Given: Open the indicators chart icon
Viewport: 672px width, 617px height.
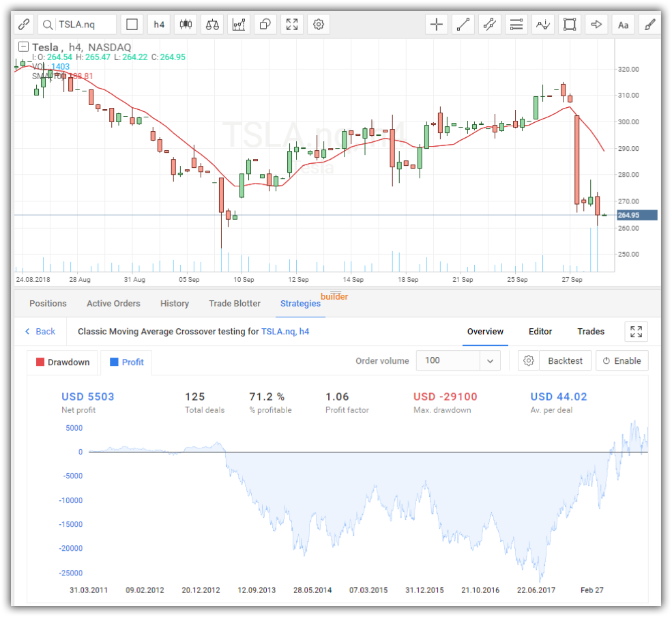Looking at the screenshot, I should [239, 25].
